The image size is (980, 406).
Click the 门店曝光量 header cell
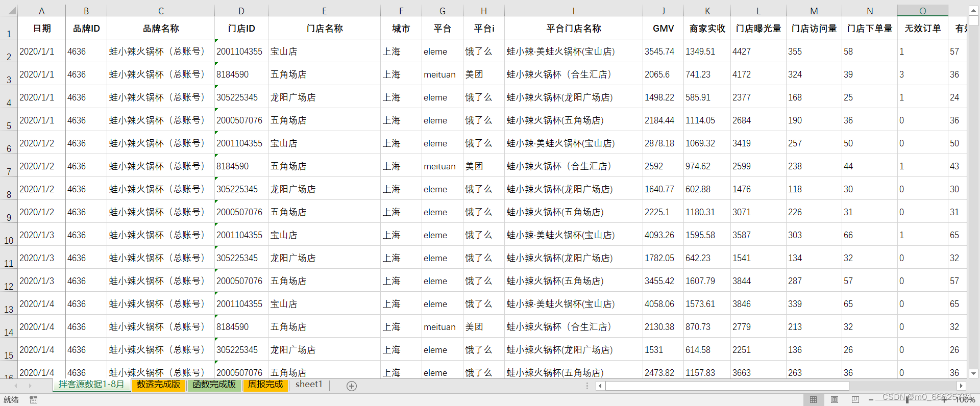(758, 29)
